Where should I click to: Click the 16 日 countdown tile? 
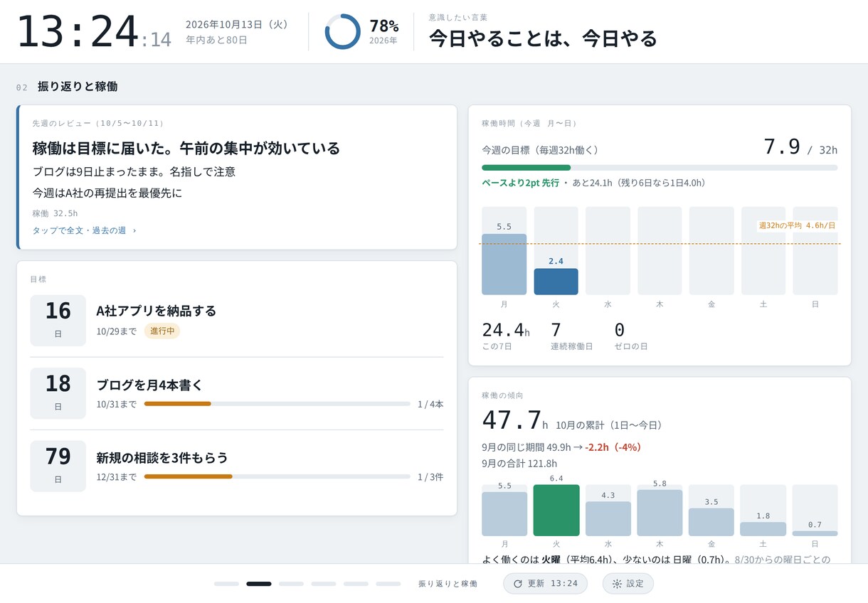tap(58, 321)
